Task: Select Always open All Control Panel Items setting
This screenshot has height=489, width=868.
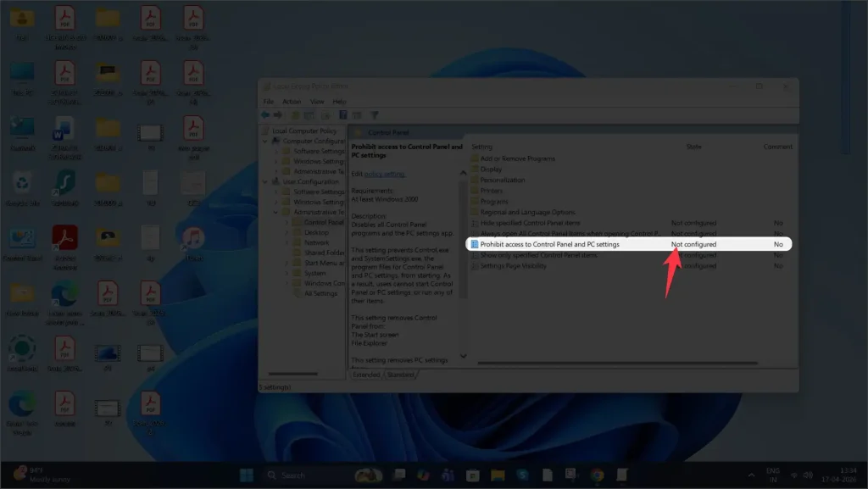Action: click(570, 233)
